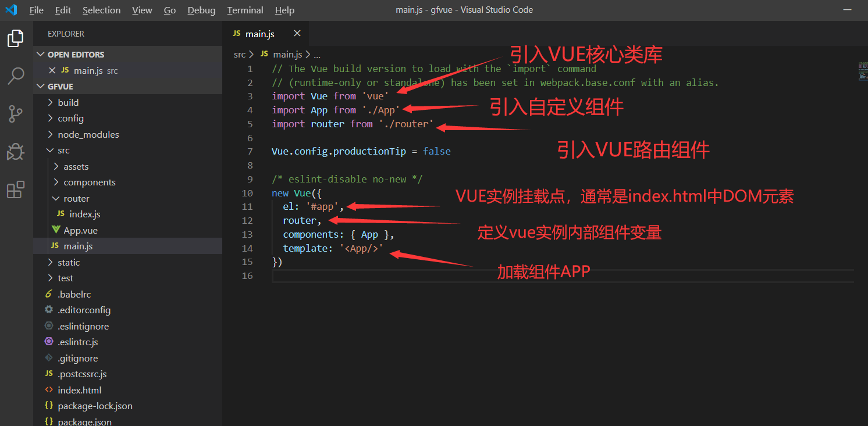Open the Source Control view
Screen dimensions: 868x426
click(16, 114)
